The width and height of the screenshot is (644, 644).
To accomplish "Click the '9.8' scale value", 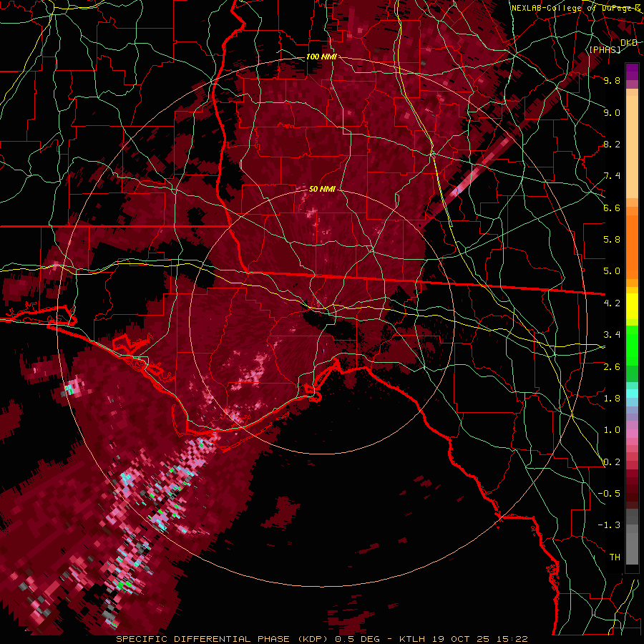I will point(612,80).
